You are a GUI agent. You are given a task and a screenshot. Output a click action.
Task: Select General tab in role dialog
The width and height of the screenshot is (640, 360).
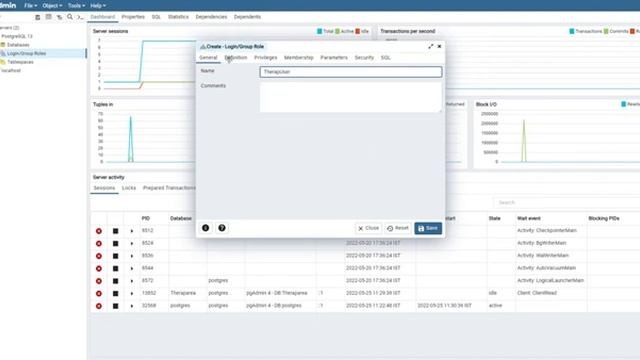pyautogui.click(x=208, y=58)
